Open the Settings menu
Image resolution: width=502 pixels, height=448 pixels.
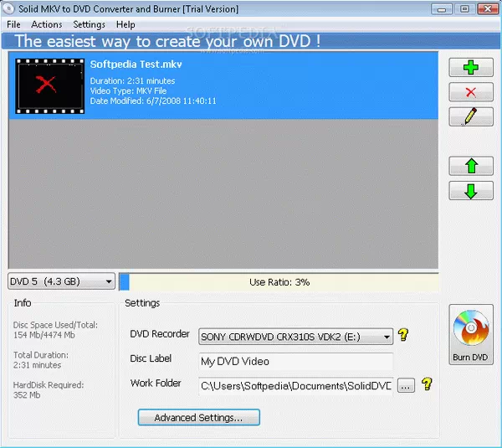(89, 25)
